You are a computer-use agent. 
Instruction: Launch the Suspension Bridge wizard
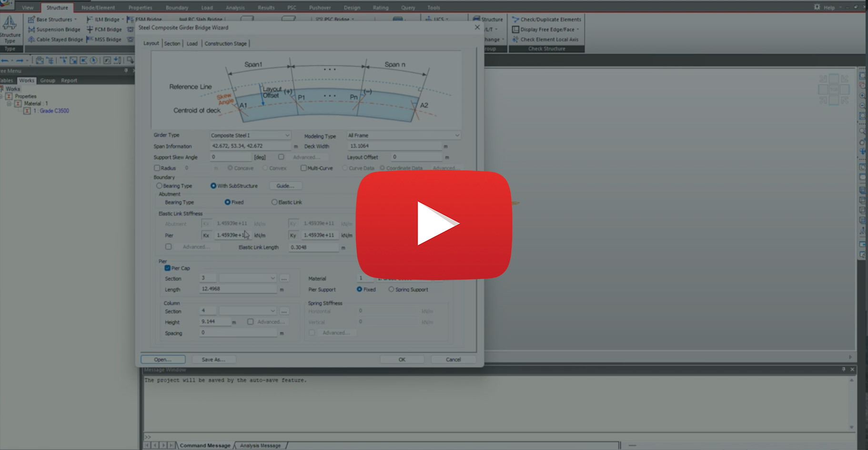pyautogui.click(x=54, y=30)
